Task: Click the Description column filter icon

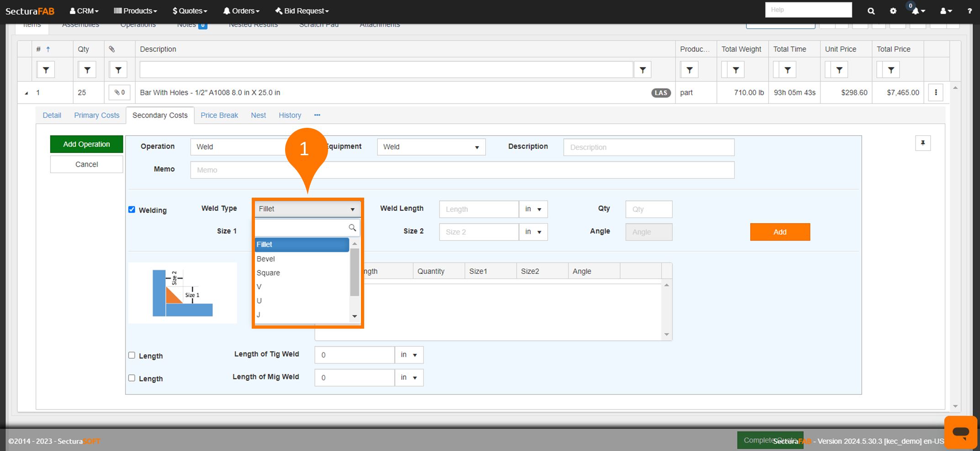Action: 642,70
